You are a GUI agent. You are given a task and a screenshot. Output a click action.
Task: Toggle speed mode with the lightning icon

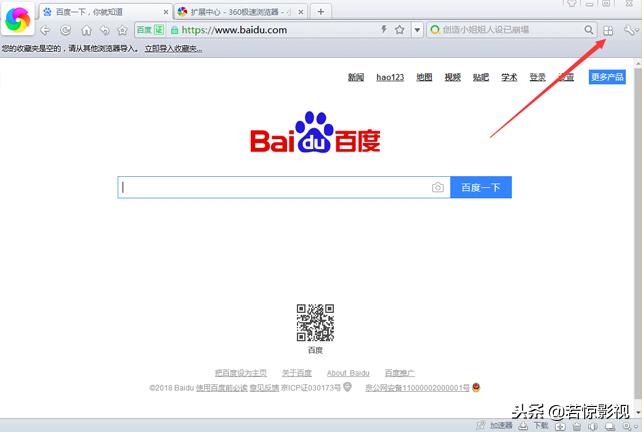(384, 29)
